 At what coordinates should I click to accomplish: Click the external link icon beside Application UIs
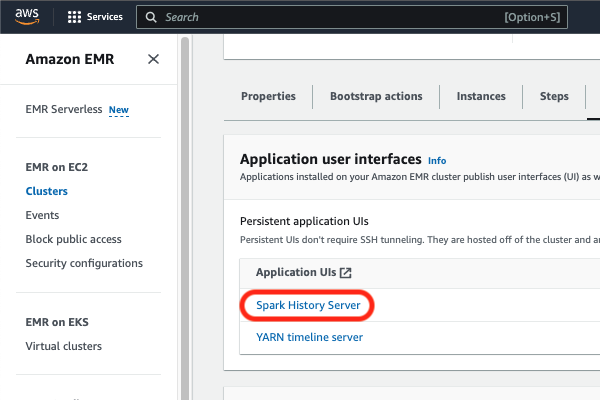click(346, 273)
